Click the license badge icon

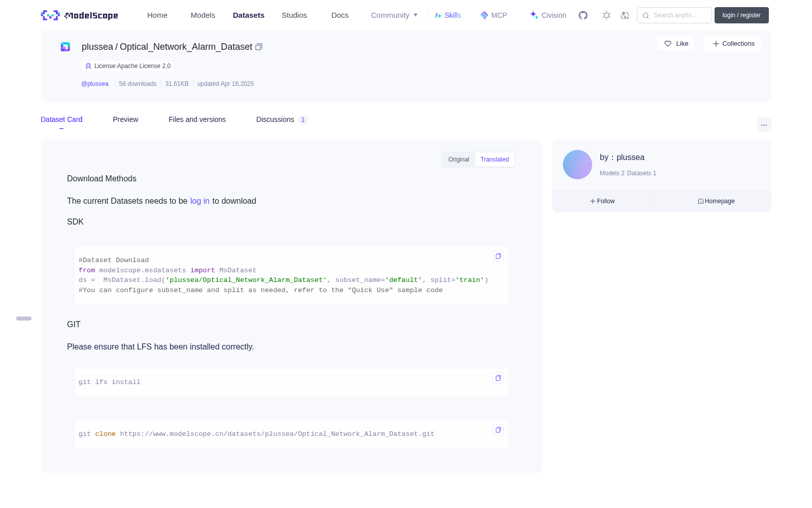coord(88,66)
